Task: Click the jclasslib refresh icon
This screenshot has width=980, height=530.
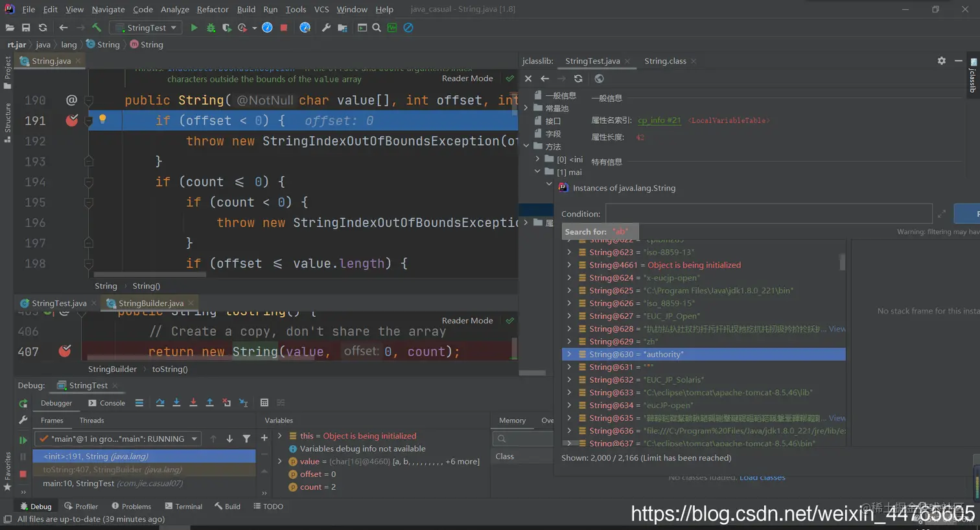Action: pyautogui.click(x=578, y=78)
